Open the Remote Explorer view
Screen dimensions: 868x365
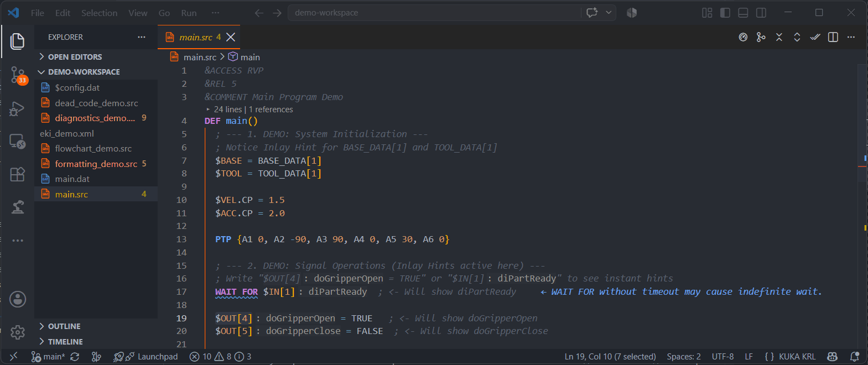coord(18,142)
